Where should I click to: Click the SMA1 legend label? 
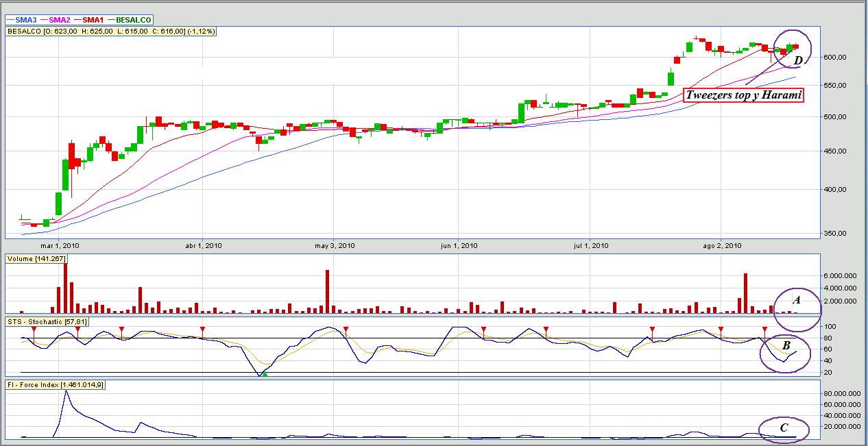(x=88, y=21)
